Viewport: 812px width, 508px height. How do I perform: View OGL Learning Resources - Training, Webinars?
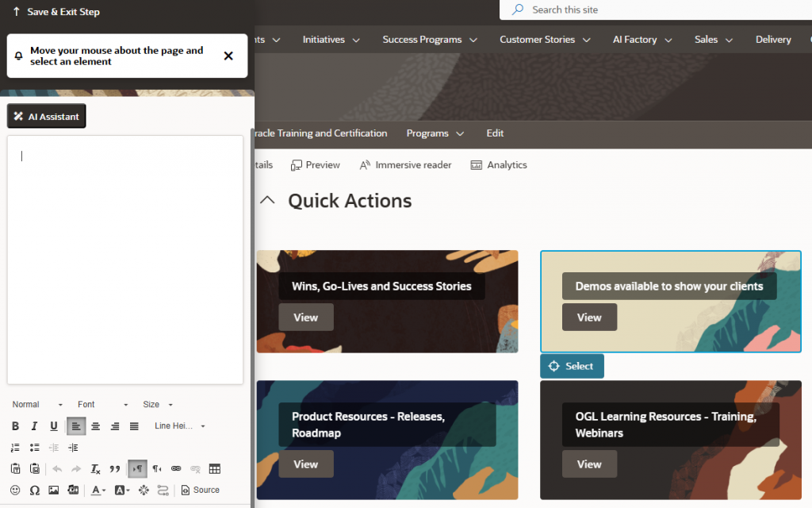589,464
